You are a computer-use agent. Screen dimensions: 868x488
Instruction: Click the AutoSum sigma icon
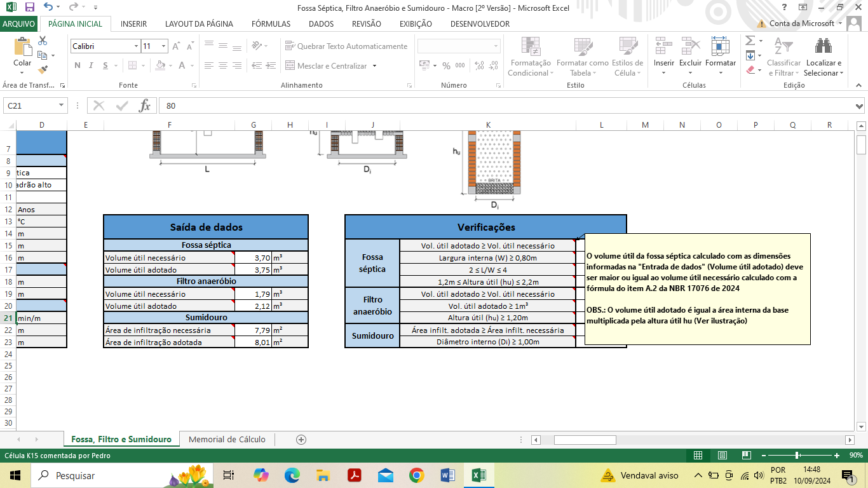click(750, 41)
